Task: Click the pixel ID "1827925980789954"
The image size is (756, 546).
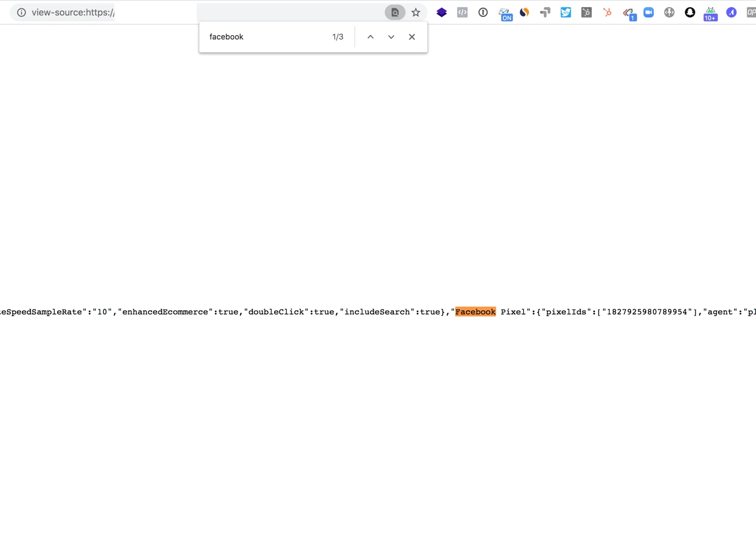Action: click(x=647, y=312)
